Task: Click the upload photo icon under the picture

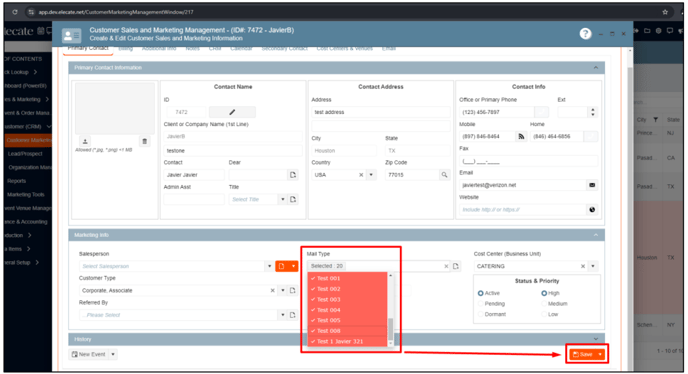Action: [85, 141]
